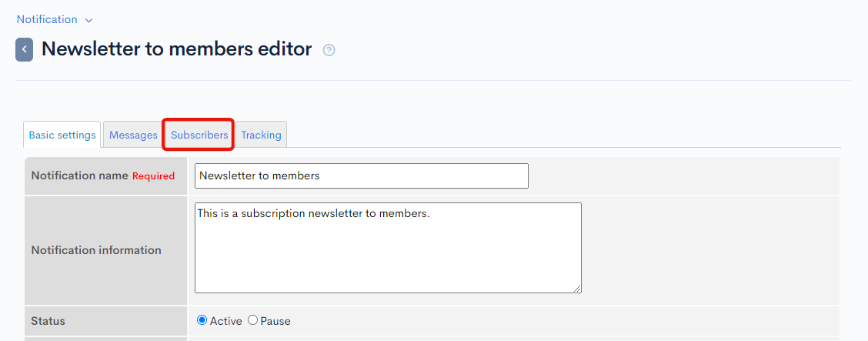868x341 pixels.
Task: Focus the Notification name text field
Action: 362,176
